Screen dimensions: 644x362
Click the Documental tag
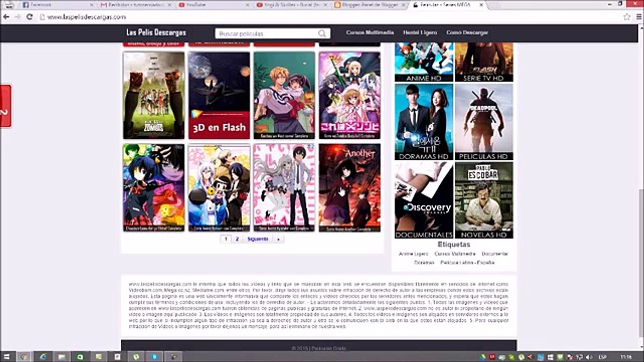(495, 254)
